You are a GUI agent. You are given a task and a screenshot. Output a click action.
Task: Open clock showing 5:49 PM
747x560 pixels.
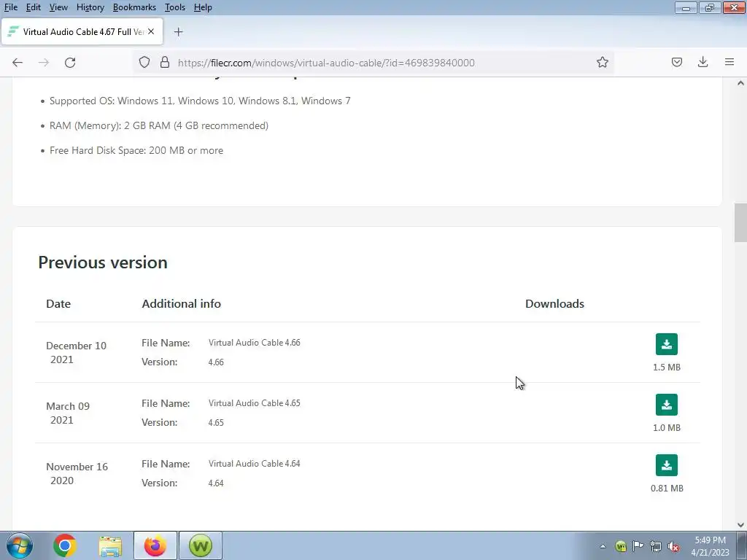[710, 546]
